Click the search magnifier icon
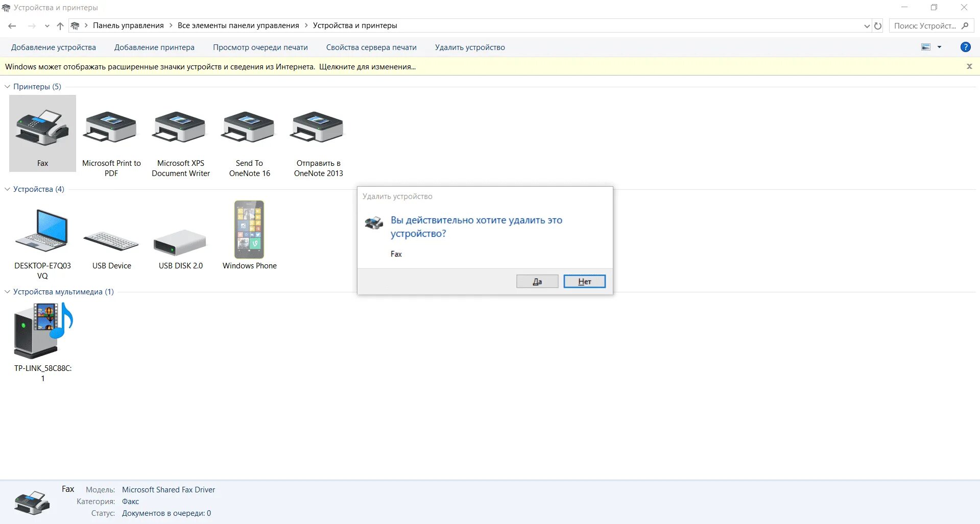 click(x=965, y=26)
